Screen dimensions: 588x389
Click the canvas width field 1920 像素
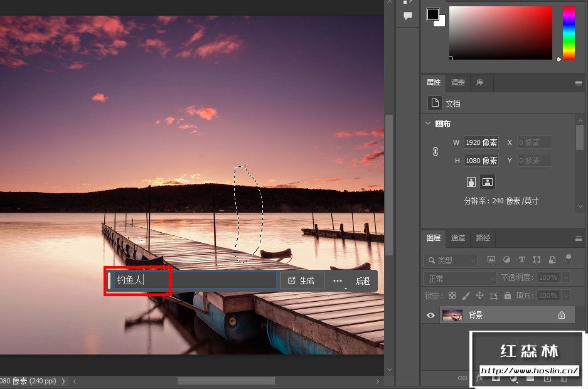tap(481, 142)
